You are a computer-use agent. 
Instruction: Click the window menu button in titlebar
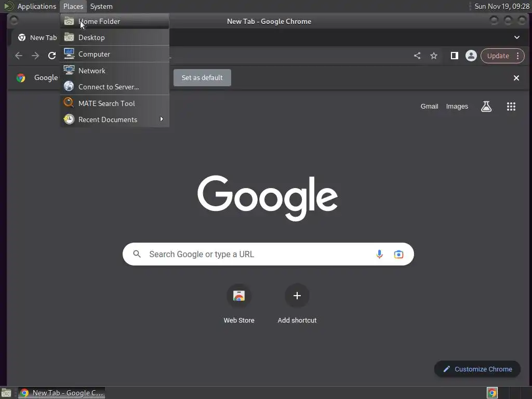(14, 21)
